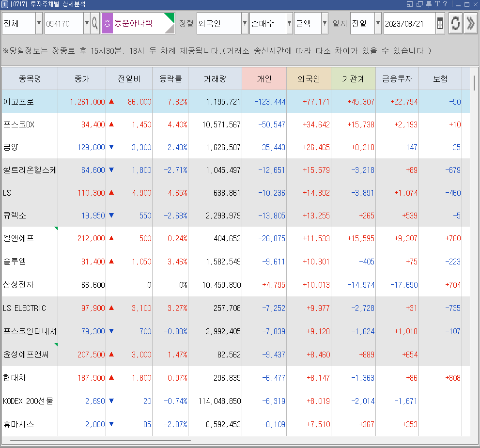Click the 전일비 column header
Image resolution: width=480 pixels, height=448 pixels.
129,79
